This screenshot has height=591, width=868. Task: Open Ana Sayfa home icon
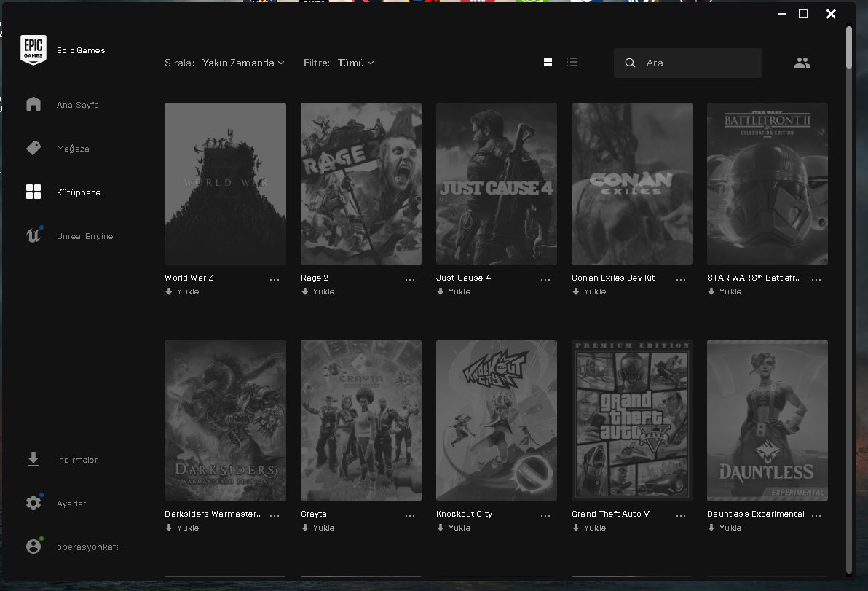(x=33, y=104)
